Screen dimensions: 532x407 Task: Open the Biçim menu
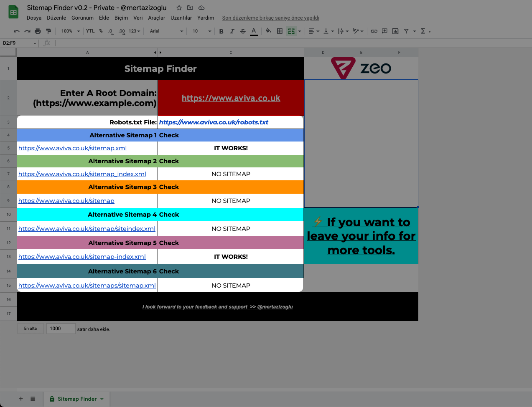pyautogui.click(x=121, y=18)
